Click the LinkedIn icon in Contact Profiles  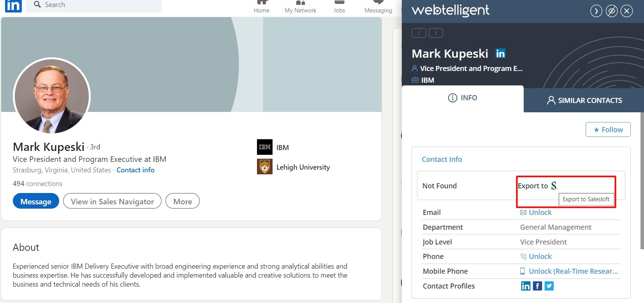526,286
